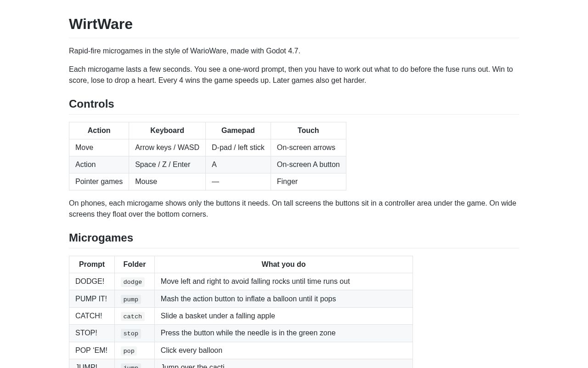The height and width of the screenshot is (368, 588).
Task: Click the Keyboard column header
Action: [x=167, y=131]
